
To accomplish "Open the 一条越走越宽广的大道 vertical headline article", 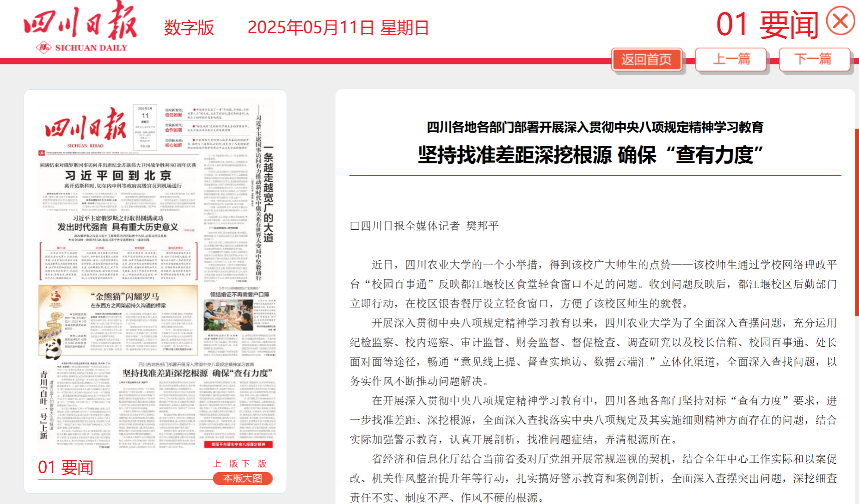I will pos(269,194).
